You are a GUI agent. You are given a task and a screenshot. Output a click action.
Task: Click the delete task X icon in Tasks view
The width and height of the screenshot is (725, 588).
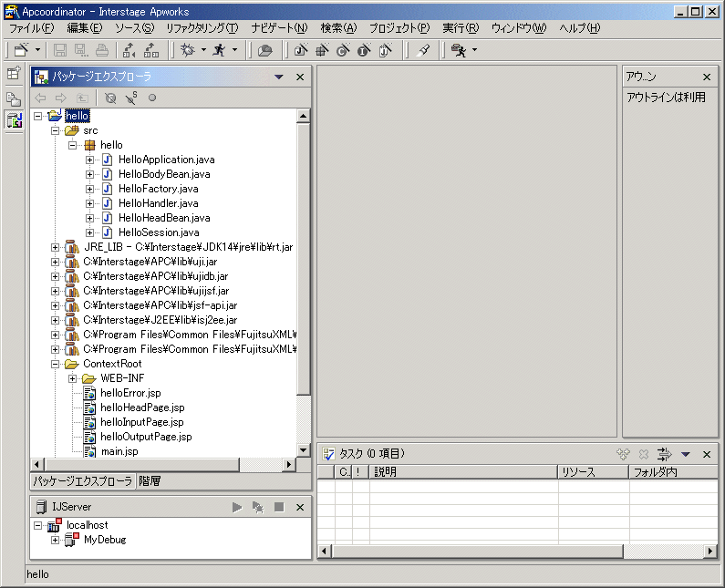point(644,454)
